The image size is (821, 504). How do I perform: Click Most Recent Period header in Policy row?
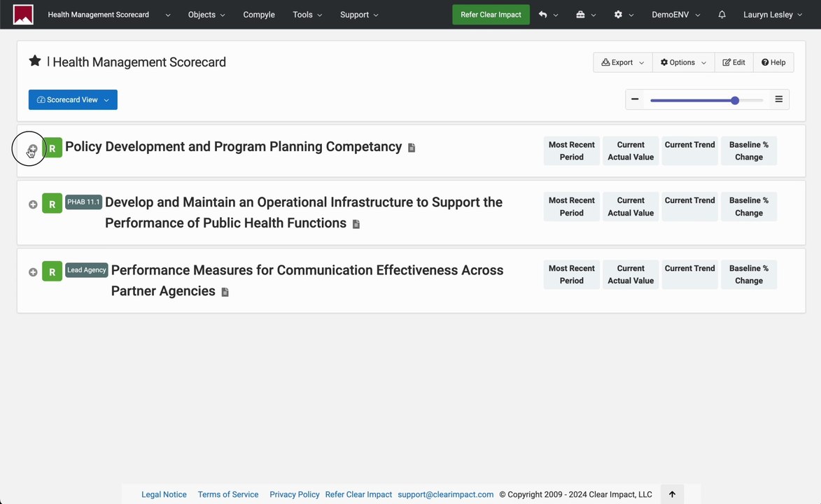(572, 151)
